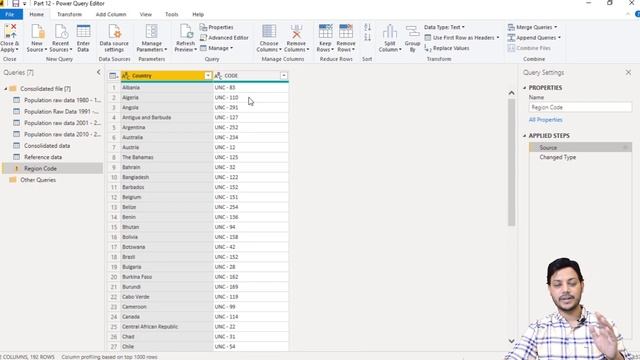Select the Central African Republic cell
640x360 pixels.
(167, 327)
